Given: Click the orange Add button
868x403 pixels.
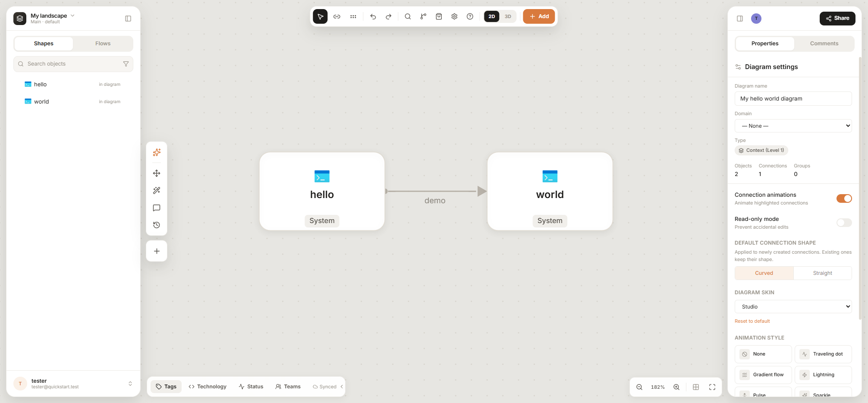Looking at the screenshot, I should pyautogui.click(x=539, y=16).
